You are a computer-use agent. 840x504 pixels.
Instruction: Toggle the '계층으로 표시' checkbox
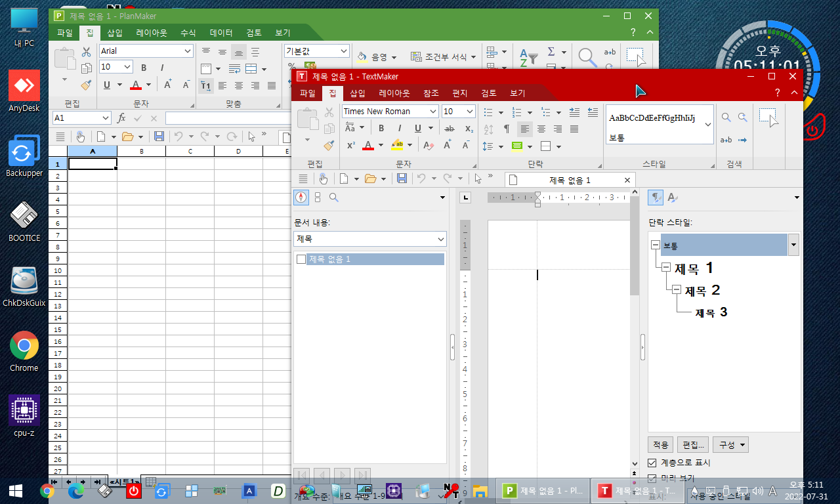click(x=652, y=463)
